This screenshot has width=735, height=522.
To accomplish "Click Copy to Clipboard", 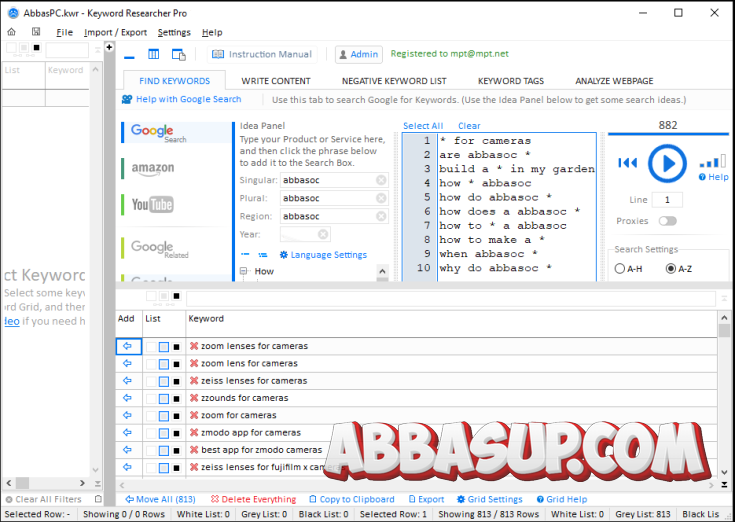I will 352,499.
